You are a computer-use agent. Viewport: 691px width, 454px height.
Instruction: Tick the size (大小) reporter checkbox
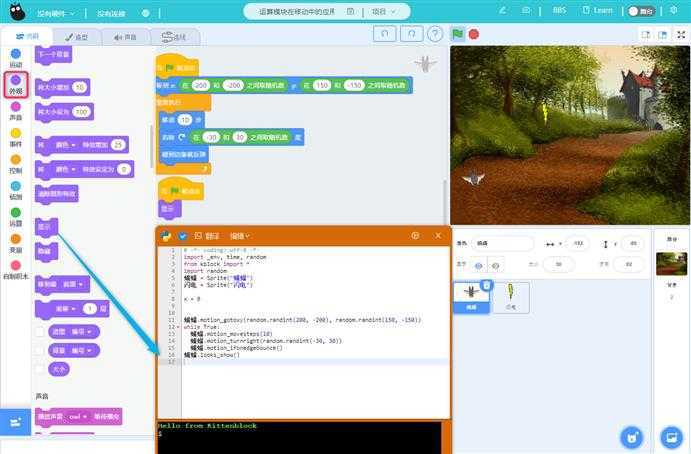click(40, 369)
